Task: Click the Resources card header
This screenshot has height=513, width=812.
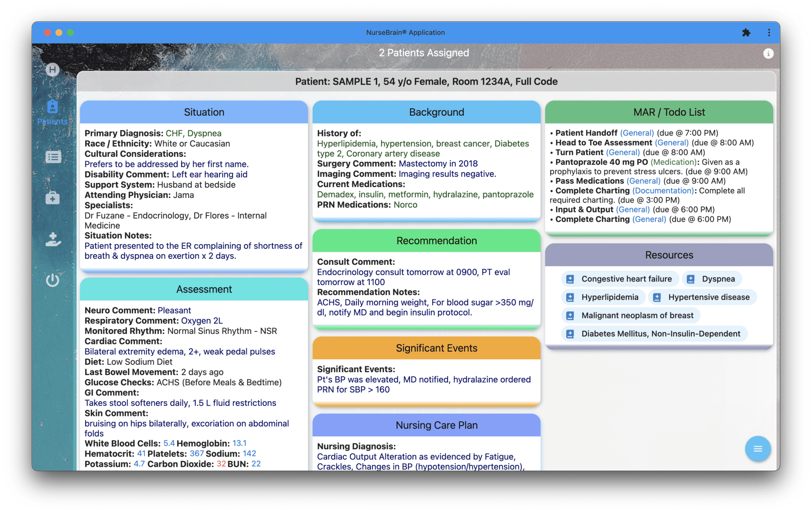Action: [x=659, y=255]
